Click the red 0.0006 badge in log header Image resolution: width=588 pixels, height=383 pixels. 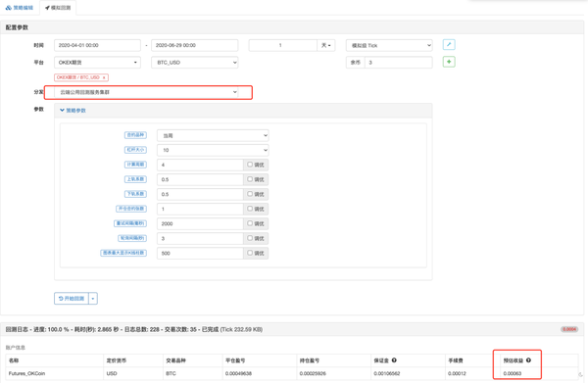[569, 329]
